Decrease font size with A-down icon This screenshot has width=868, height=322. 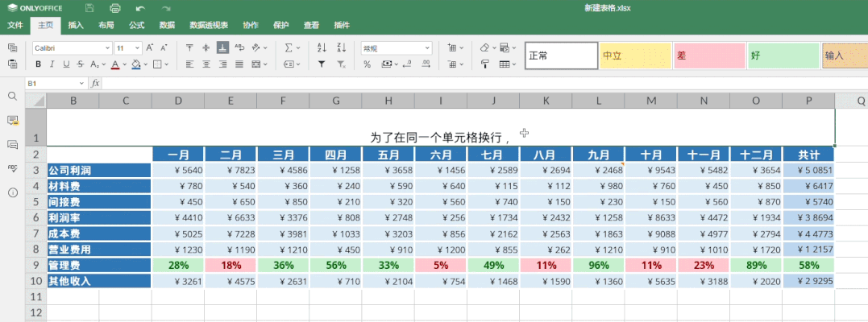(164, 48)
